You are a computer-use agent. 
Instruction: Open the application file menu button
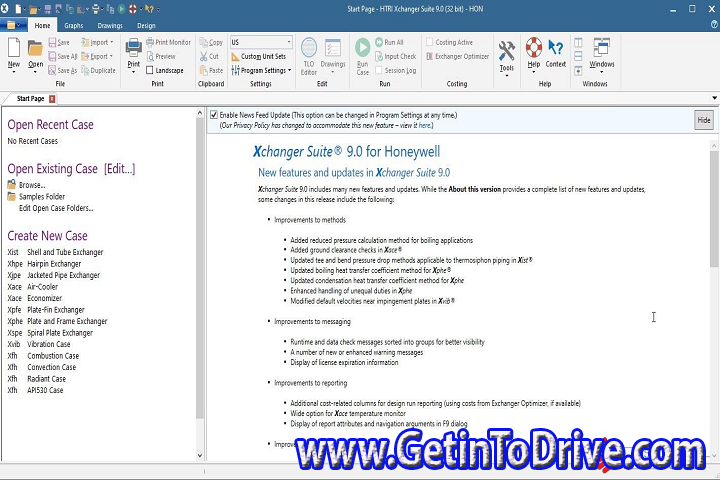(x=12, y=25)
